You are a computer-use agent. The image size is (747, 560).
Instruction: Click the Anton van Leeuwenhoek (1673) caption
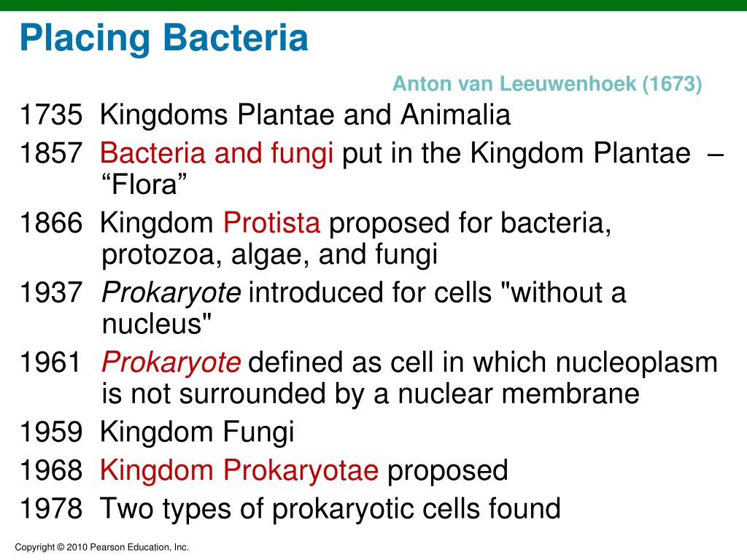(547, 84)
